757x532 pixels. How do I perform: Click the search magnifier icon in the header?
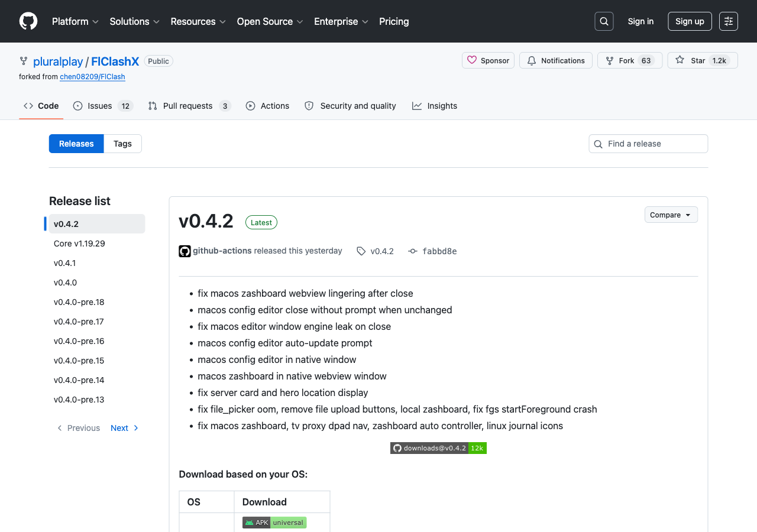604,21
